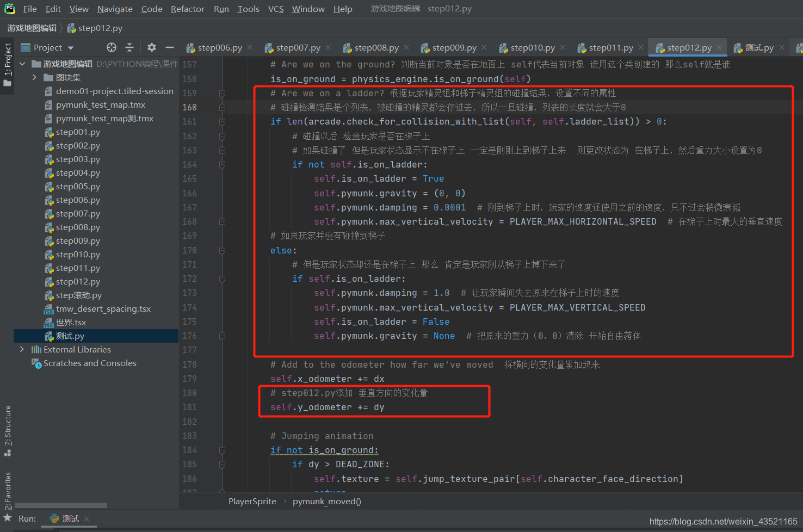Open the Run menu

(221, 9)
